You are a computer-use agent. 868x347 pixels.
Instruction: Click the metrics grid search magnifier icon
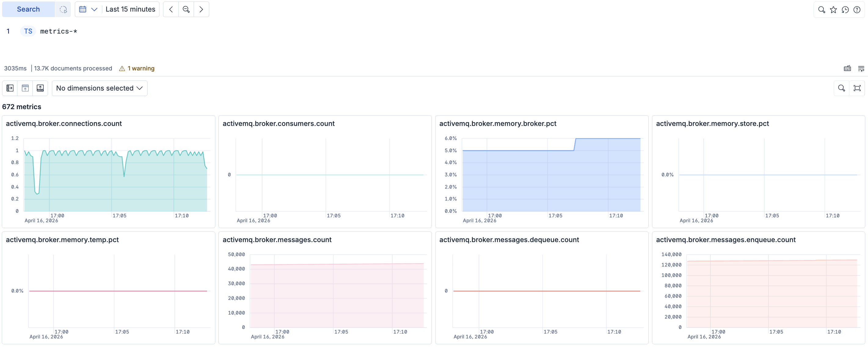[841, 88]
